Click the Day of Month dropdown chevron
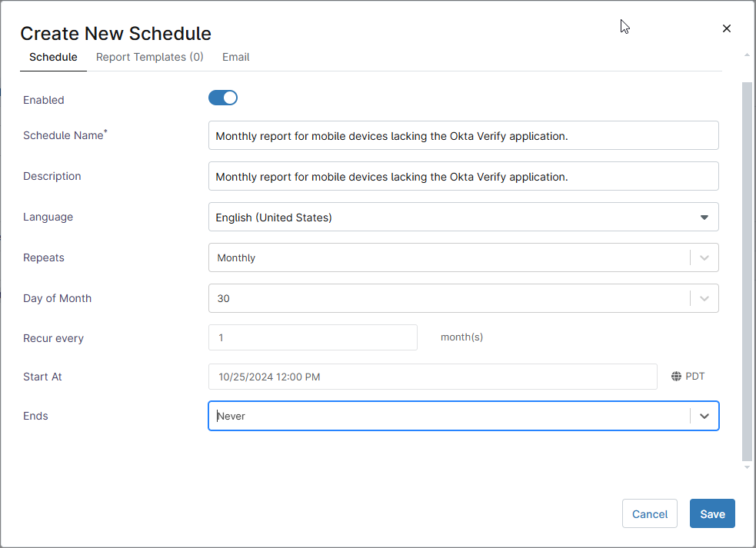756x548 pixels. point(704,298)
